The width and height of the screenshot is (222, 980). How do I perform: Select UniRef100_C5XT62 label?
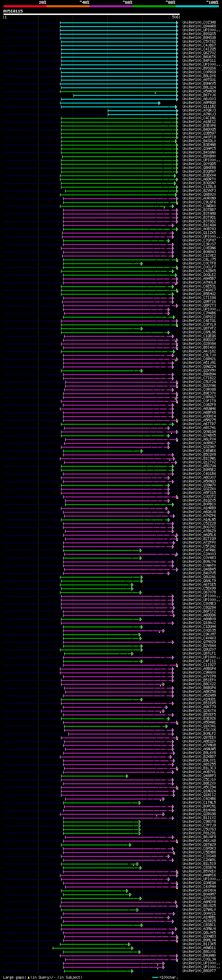(199, 41)
